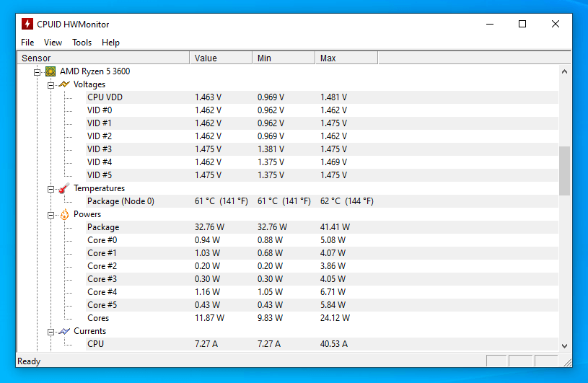The width and height of the screenshot is (588, 383).
Task: Click the Max column header
Action: click(x=346, y=58)
